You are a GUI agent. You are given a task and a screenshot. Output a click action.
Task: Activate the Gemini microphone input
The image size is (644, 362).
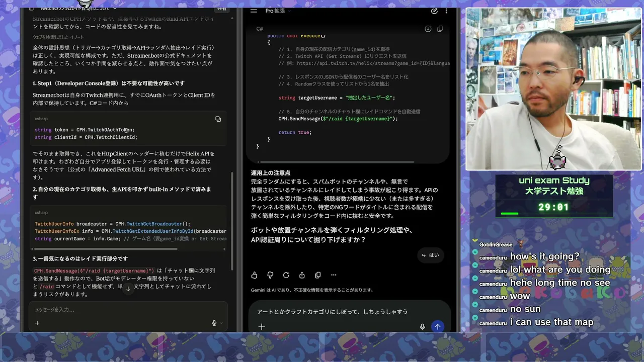tap(422, 327)
